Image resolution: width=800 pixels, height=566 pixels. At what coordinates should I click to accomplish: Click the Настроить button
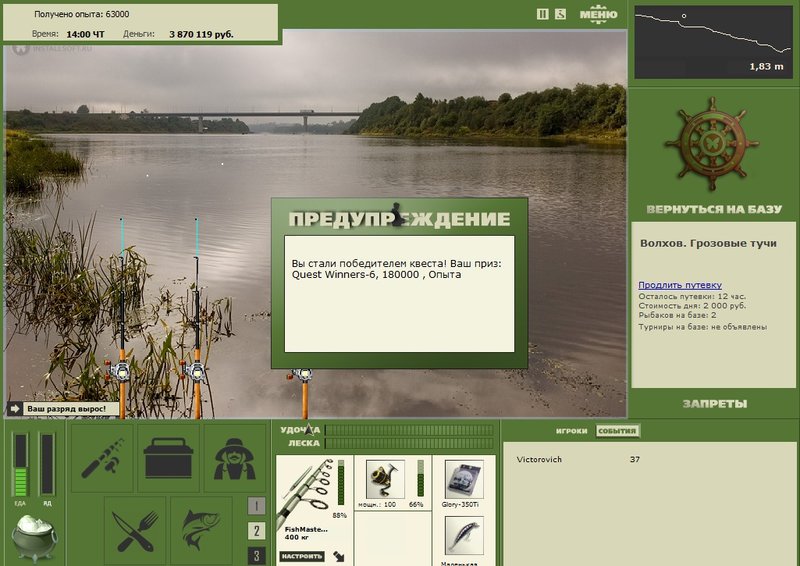(302, 556)
